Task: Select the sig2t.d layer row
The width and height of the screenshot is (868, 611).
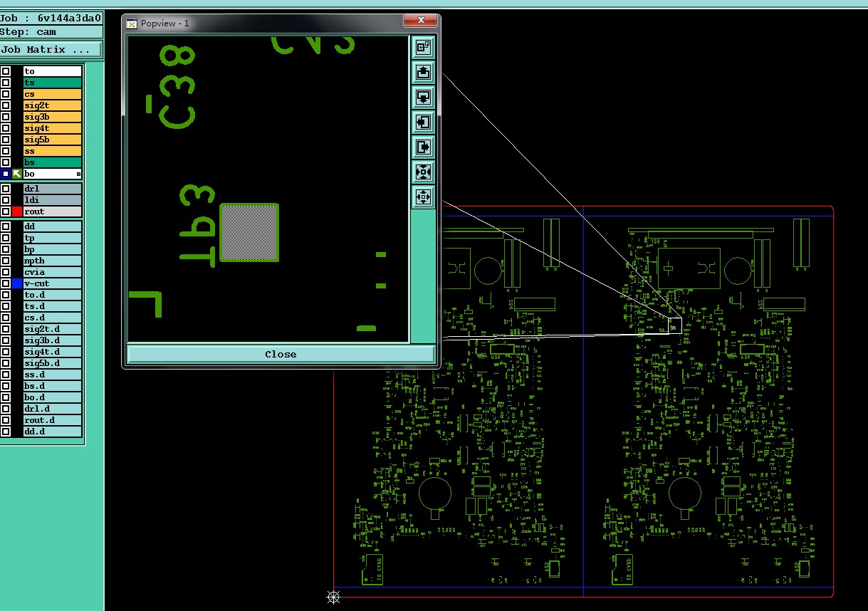Action: pos(52,329)
